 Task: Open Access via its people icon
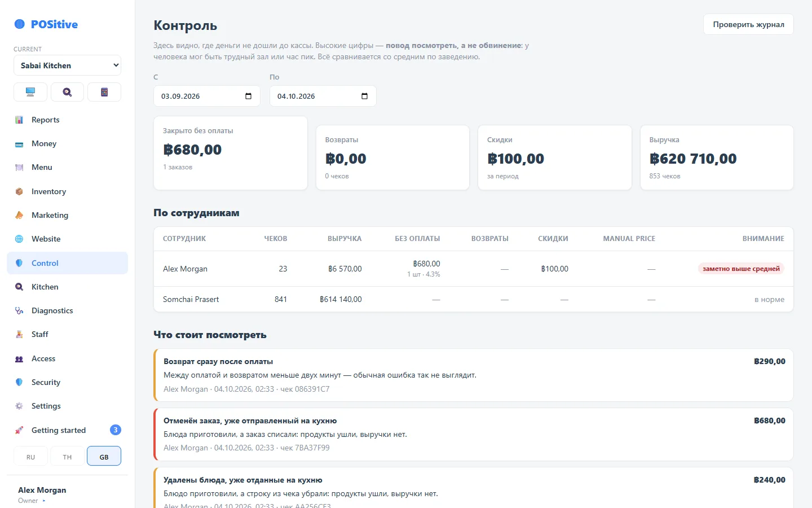[x=19, y=358]
